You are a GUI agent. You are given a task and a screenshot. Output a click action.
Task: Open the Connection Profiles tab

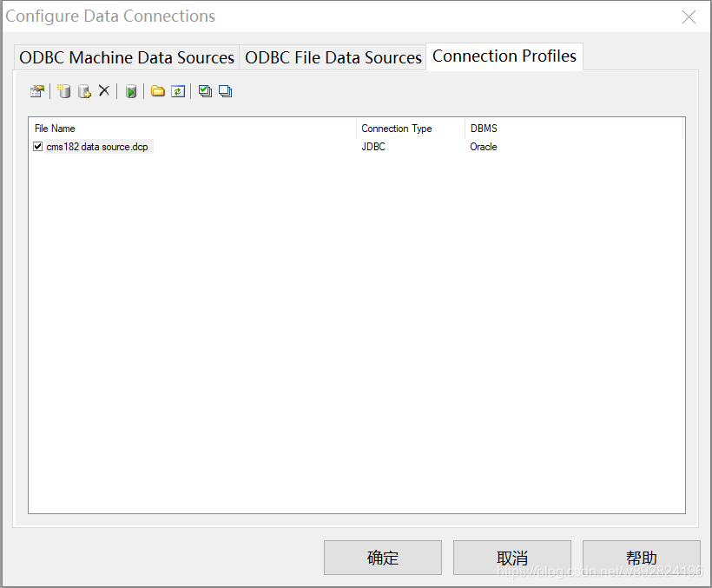click(x=504, y=56)
